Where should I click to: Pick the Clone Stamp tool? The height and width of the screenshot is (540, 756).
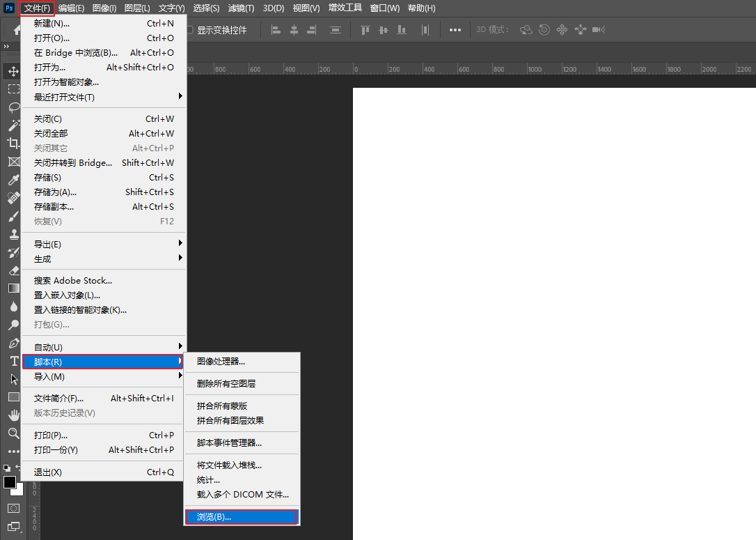tap(13, 234)
